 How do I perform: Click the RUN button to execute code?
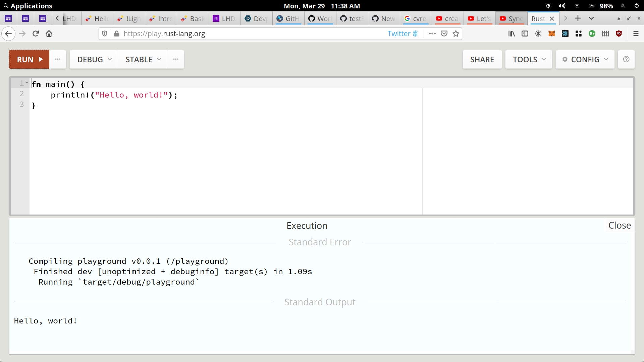click(29, 59)
